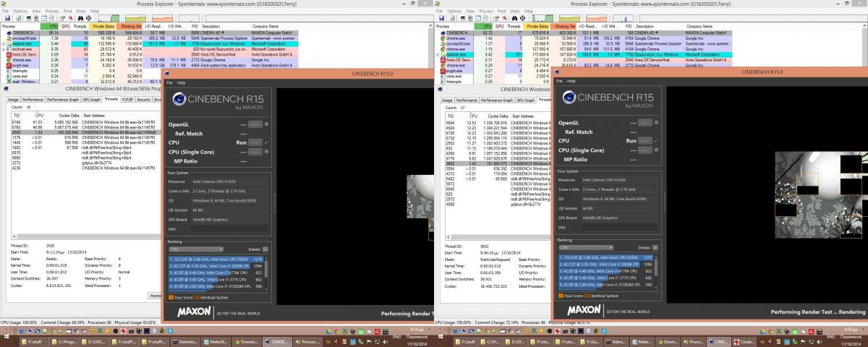Screen dimensions: 868x347
Task: Click Refresh Now icon in left Process Explorer toolbar
Action: (19, 18)
